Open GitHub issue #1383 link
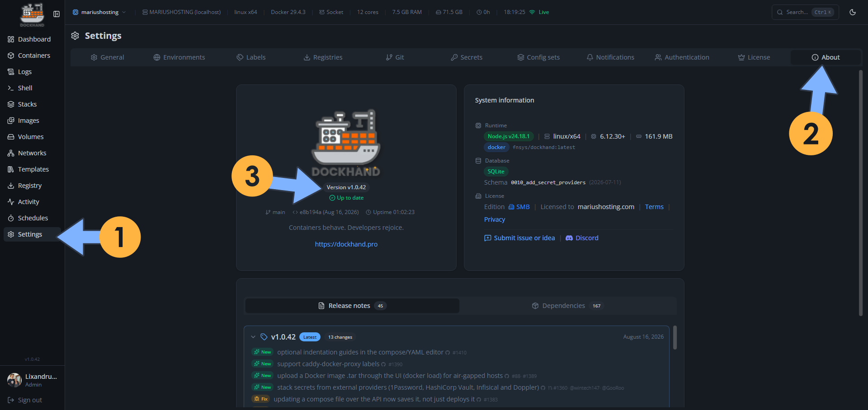Screen dimensions: 868x410 (x=491, y=400)
